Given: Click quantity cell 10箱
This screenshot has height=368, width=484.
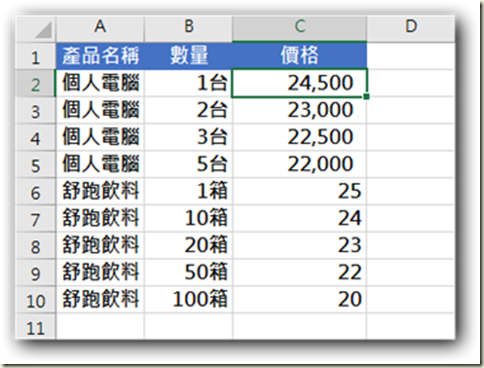Looking at the screenshot, I should point(188,219).
